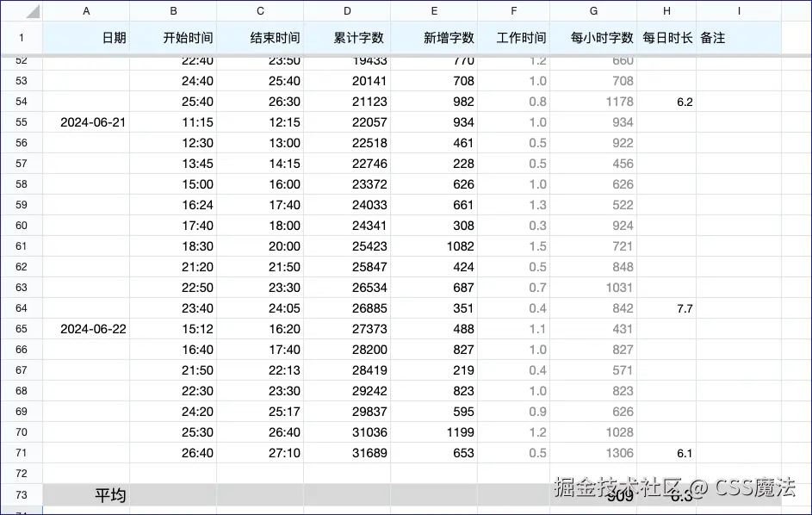The width and height of the screenshot is (812, 515).
Task: Select start time cell 26:40
Action: pyautogui.click(x=173, y=453)
